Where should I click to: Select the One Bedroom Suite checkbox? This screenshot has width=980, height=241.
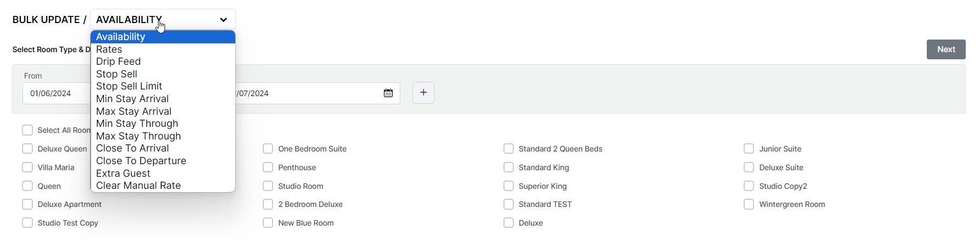click(x=268, y=149)
